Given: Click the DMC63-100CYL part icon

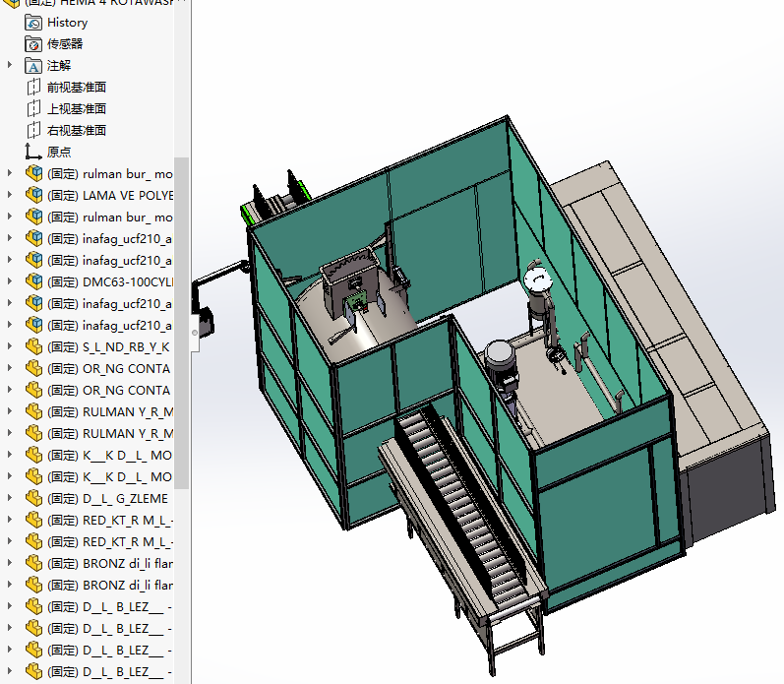Looking at the screenshot, I should tap(34, 281).
